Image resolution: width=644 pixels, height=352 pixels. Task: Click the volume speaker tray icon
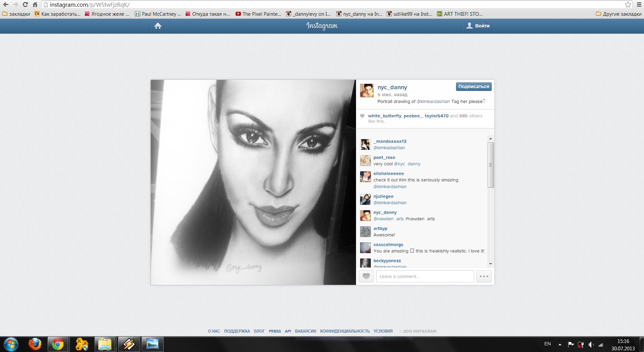point(591,344)
